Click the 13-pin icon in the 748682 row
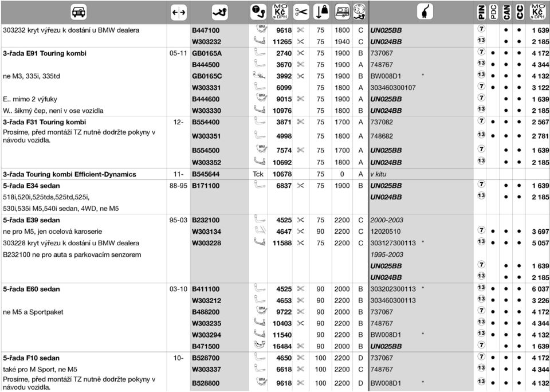The height and width of the screenshot is (392, 550). tap(481, 135)
